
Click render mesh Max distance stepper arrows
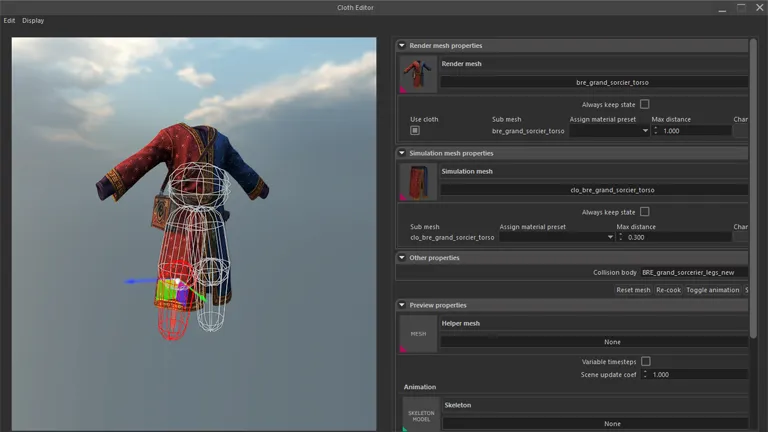656,131
